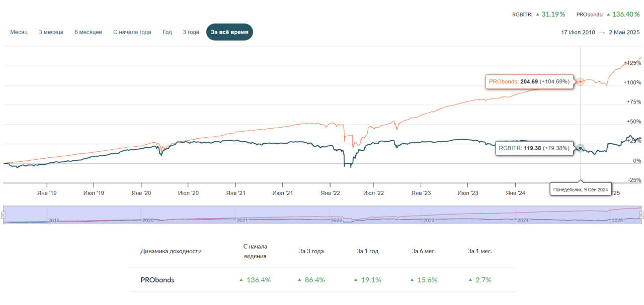
Task: Click the active За всё время button
Action: coord(229,32)
